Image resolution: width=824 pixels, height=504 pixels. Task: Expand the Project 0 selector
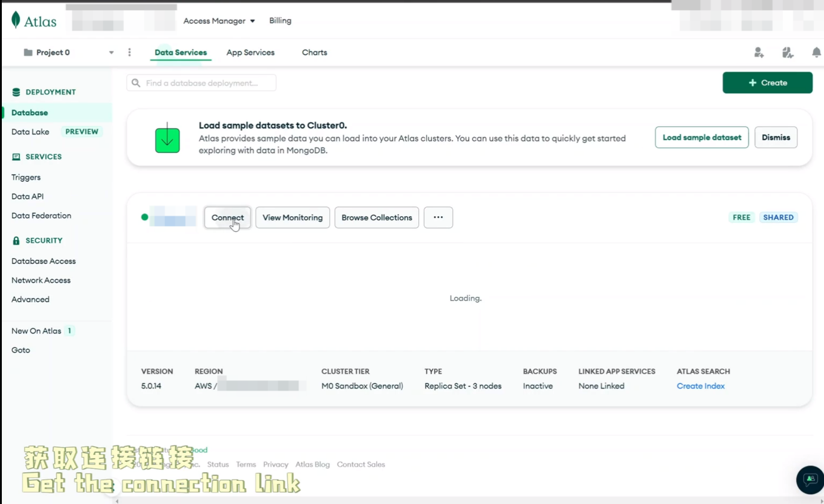68,52
